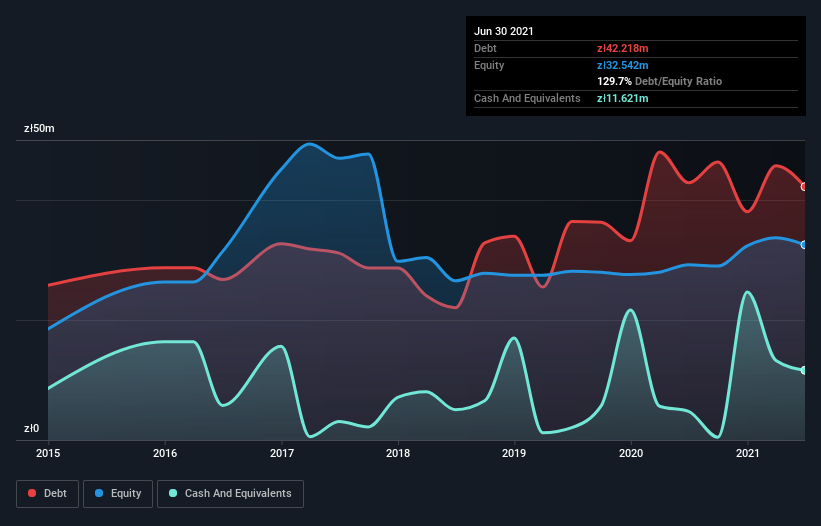The height and width of the screenshot is (526, 821).
Task: Click the Debt row label in tooltip
Action: click(x=485, y=48)
